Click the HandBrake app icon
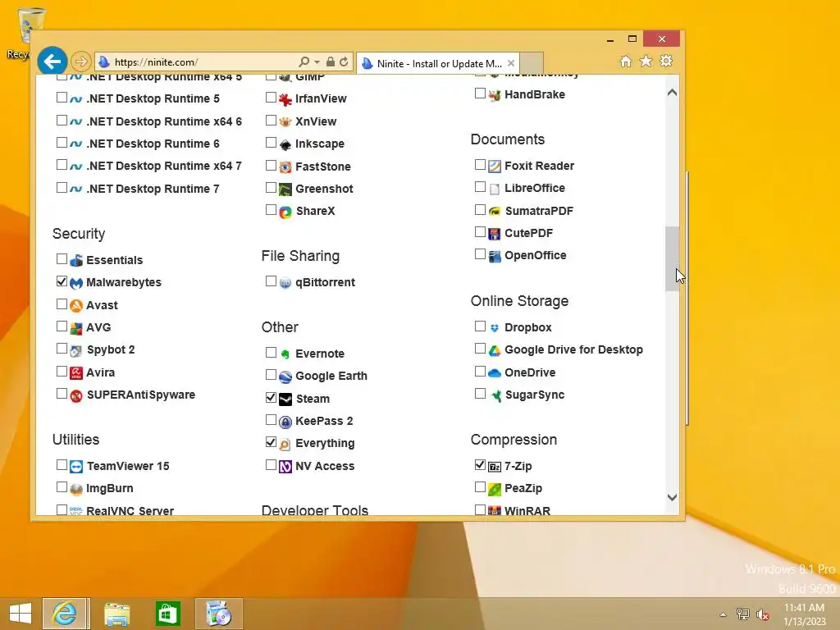This screenshot has height=630, width=840. [x=495, y=95]
